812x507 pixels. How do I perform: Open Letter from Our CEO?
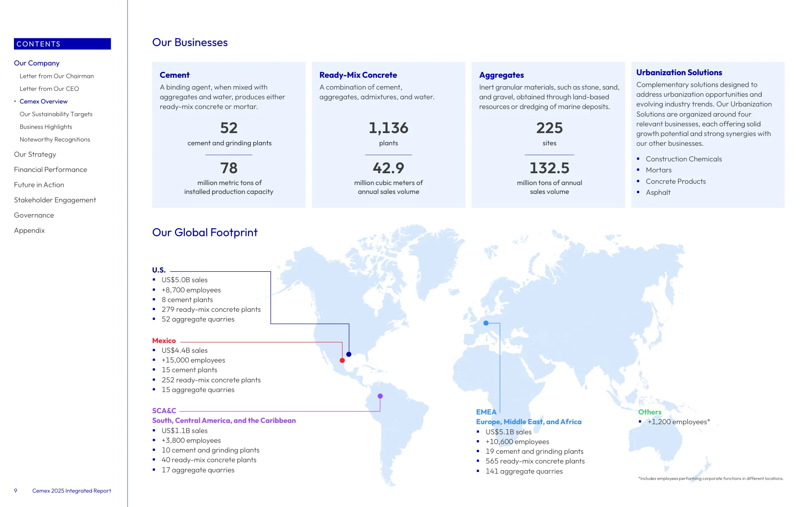(49, 89)
